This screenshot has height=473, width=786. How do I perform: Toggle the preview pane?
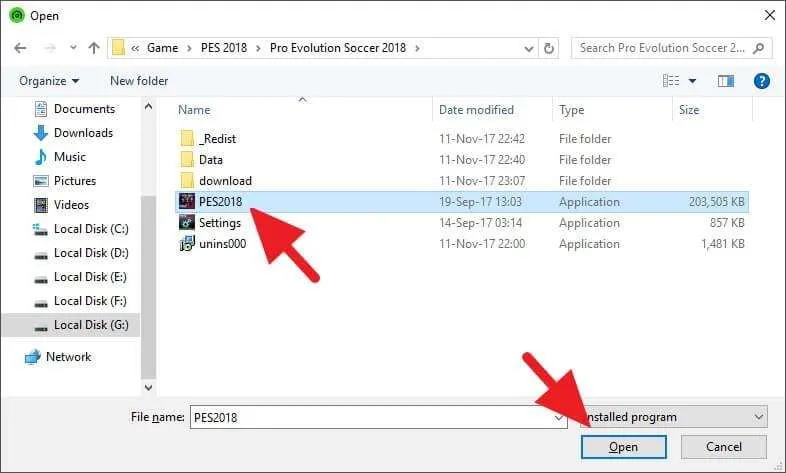coord(725,81)
